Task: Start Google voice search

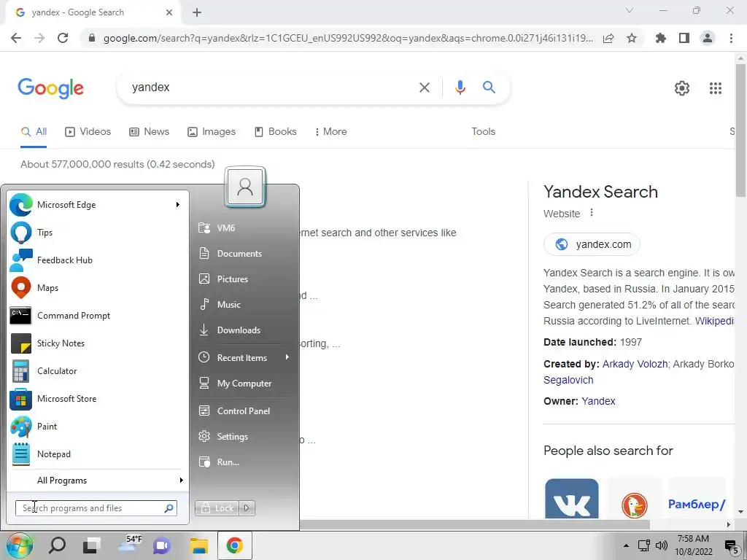Action: pos(460,87)
